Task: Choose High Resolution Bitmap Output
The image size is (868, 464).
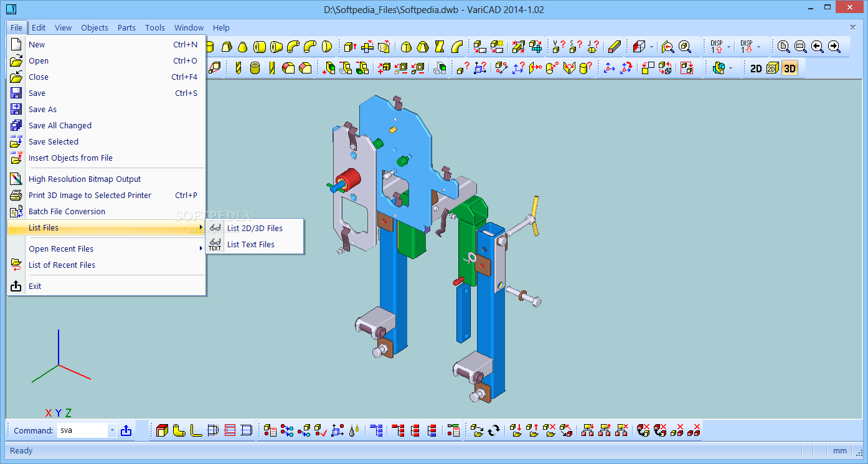Action: click(106, 179)
